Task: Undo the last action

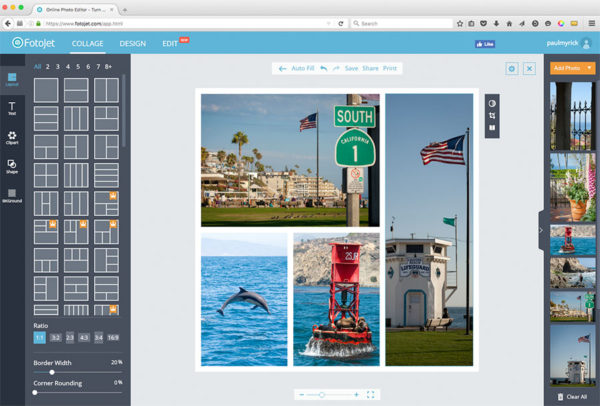Action: click(x=324, y=68)
